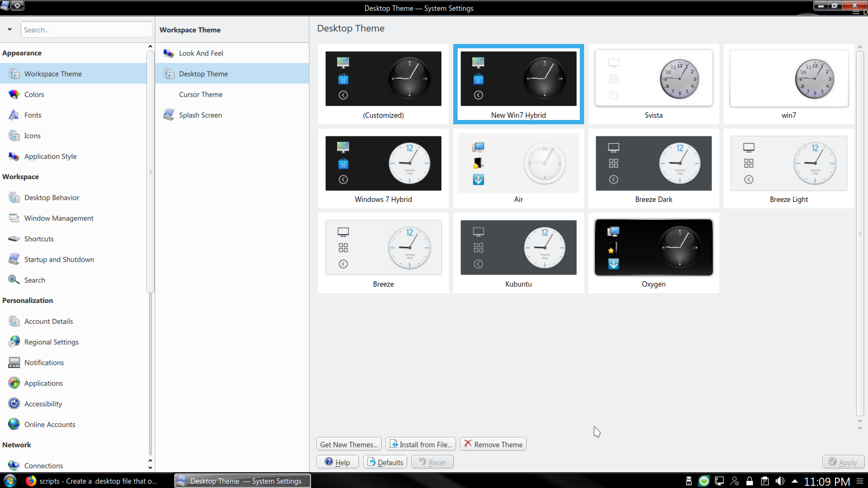Select Cursor Theme in Workspace Theme list

(x=200, y=94)
